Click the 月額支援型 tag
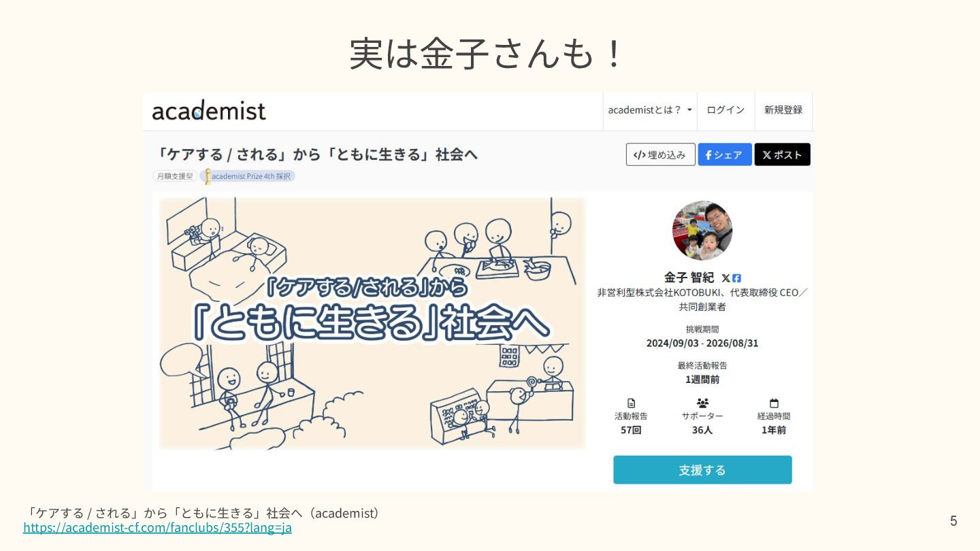The width and height of the screenshot is (980, 551). coord(174,176)
